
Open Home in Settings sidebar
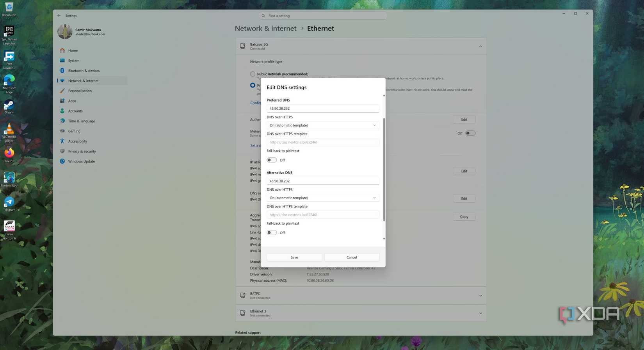point(92,50)
